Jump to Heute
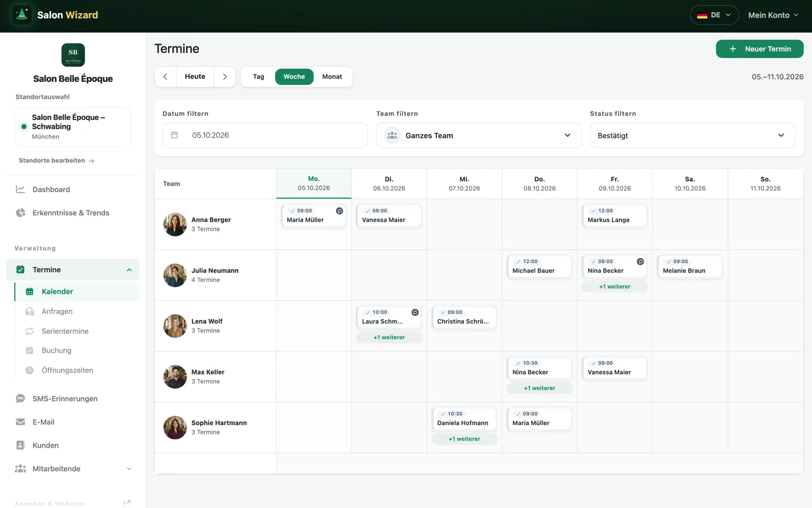Image resolution: width=812 pixels, height=508 pixels. [195, 77]
